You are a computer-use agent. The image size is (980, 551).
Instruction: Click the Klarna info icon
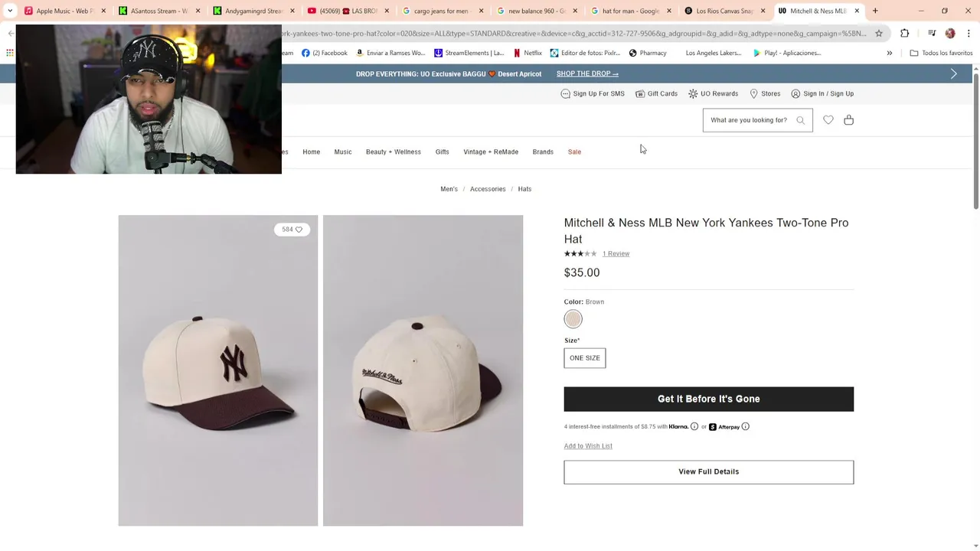pos(694,427)
